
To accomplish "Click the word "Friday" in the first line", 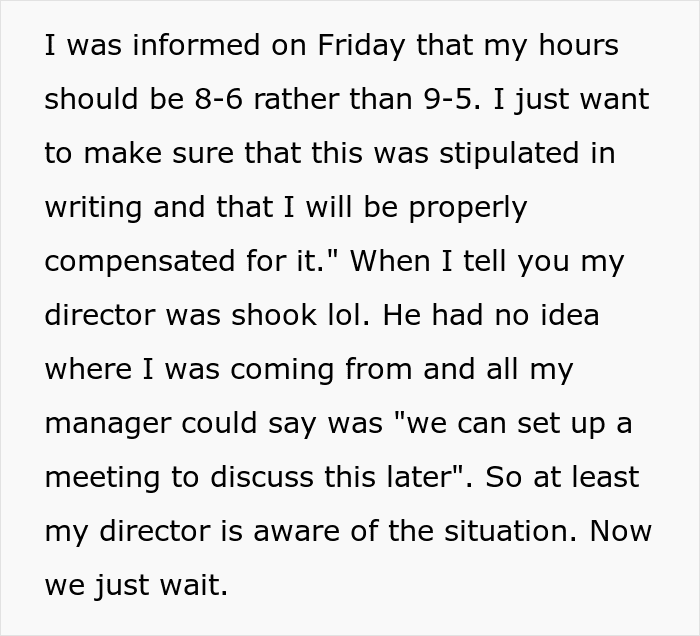I will coord(362,46).
